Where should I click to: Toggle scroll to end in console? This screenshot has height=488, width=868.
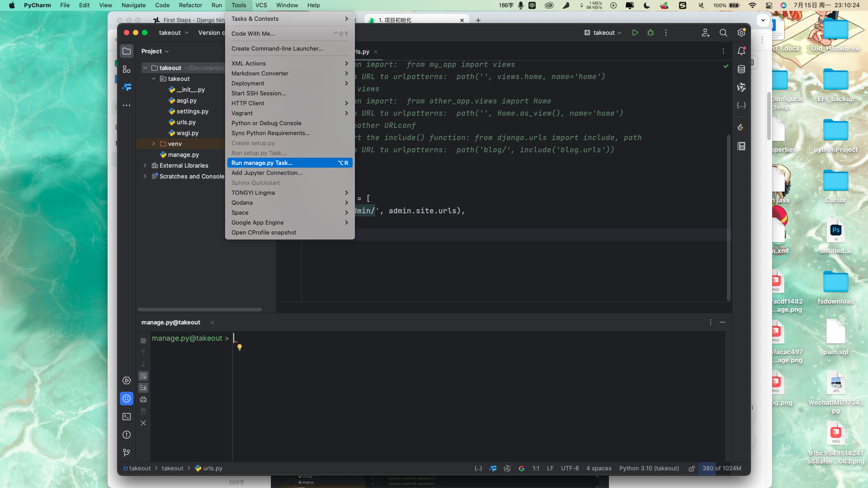(143, 388)
